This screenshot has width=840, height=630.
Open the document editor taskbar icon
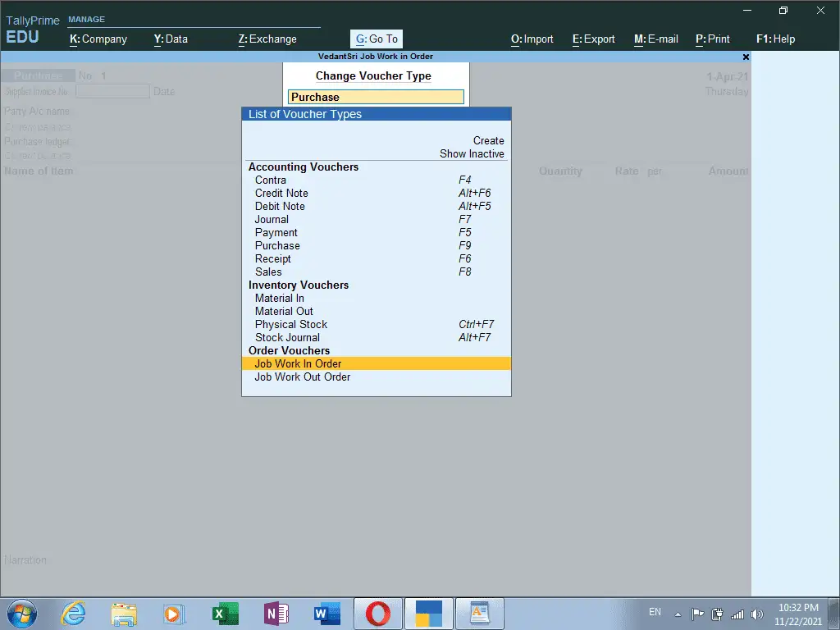pyautogui.click(x=479, y=614)
